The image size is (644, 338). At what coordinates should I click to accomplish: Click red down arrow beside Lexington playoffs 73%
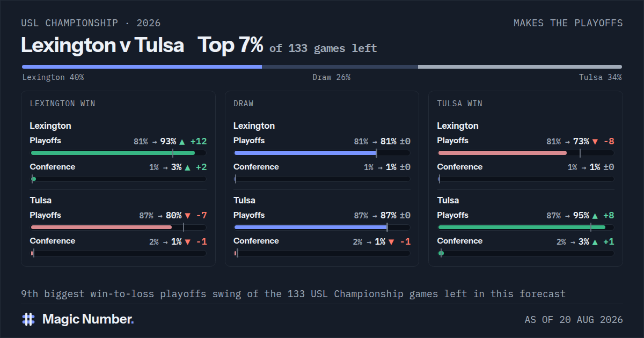click(595, 142)
